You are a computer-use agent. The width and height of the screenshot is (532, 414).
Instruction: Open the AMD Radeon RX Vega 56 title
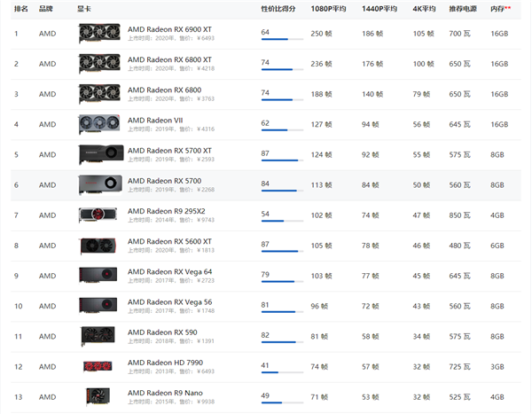pyautogui.click(x=169, y=302)
